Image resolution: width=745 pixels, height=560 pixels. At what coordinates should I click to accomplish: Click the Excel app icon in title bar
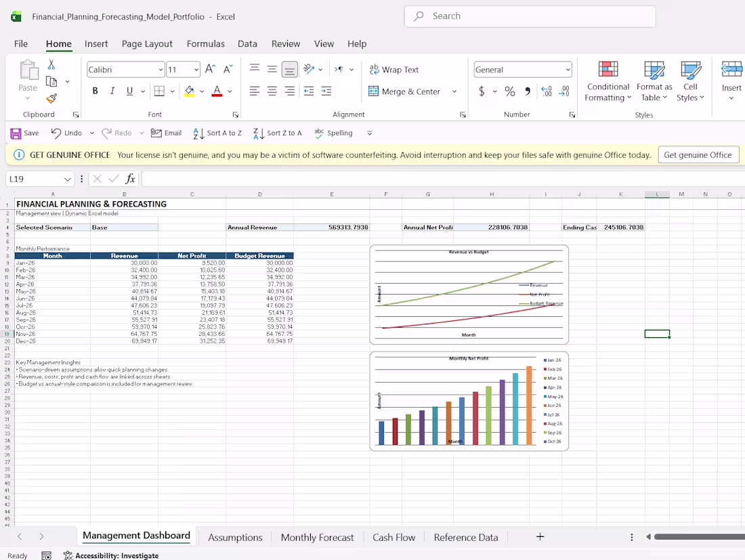(16, 17)
